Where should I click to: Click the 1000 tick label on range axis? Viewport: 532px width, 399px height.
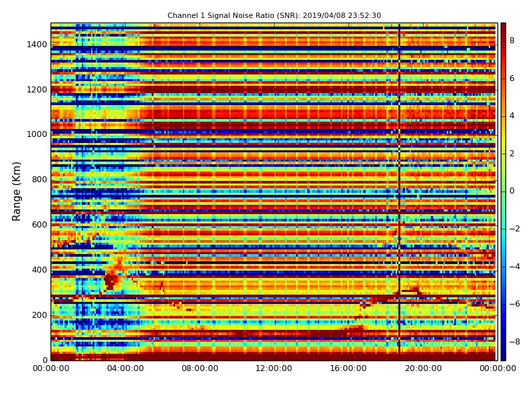tap(37, 134)
